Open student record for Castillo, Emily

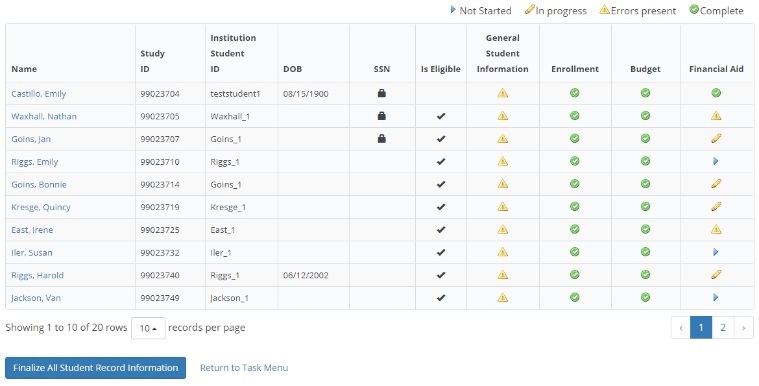click(39, 93)
